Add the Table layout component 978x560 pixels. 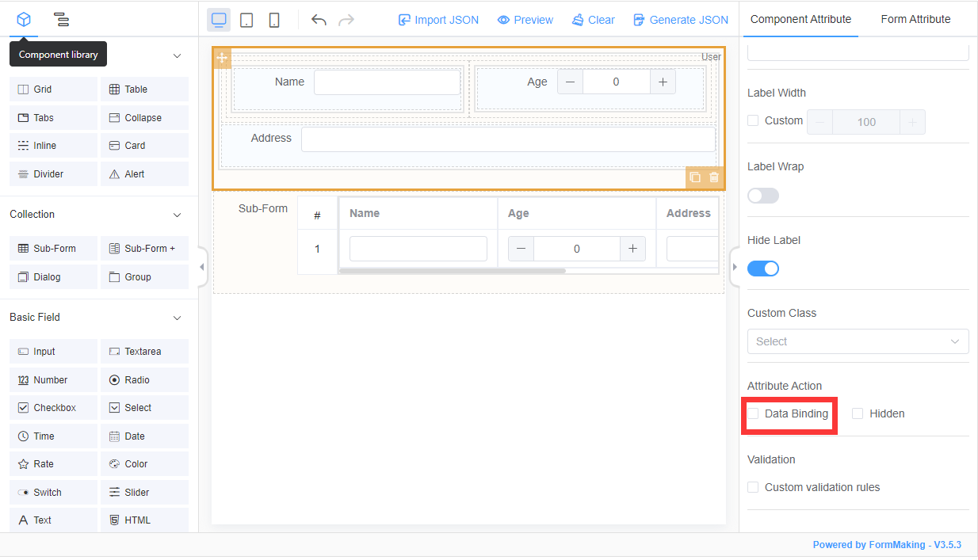pos(144,90)
